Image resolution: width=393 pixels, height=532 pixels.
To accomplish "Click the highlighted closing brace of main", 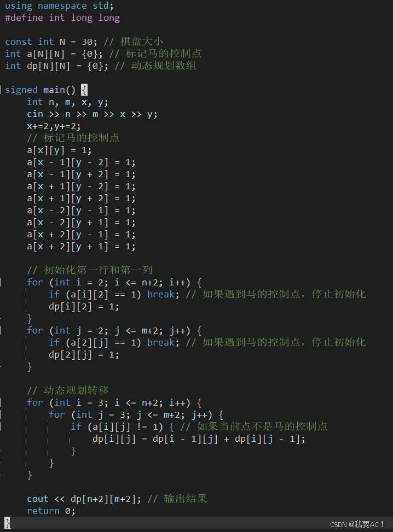I will pyautogui.click(x=8, y=523).
